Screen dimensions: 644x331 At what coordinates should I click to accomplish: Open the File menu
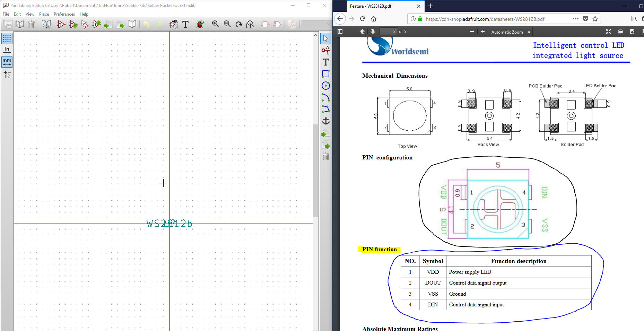click(6, 14)
